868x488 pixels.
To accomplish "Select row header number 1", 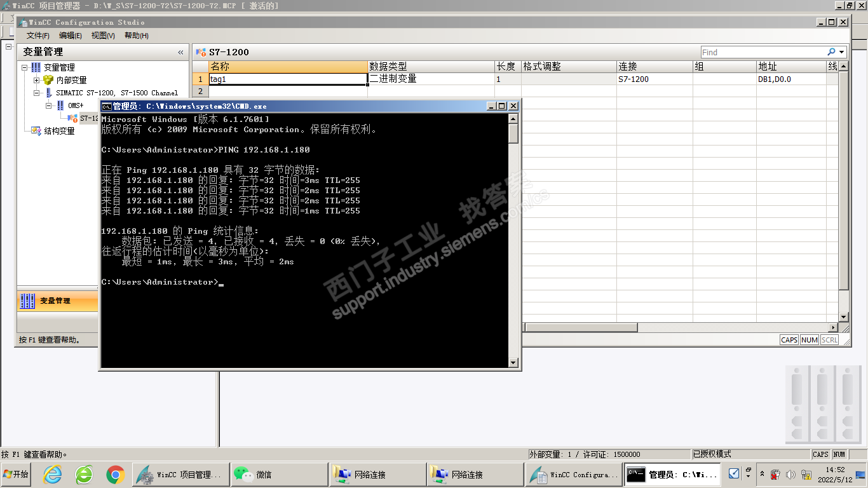I will click(x=200, y=79).
